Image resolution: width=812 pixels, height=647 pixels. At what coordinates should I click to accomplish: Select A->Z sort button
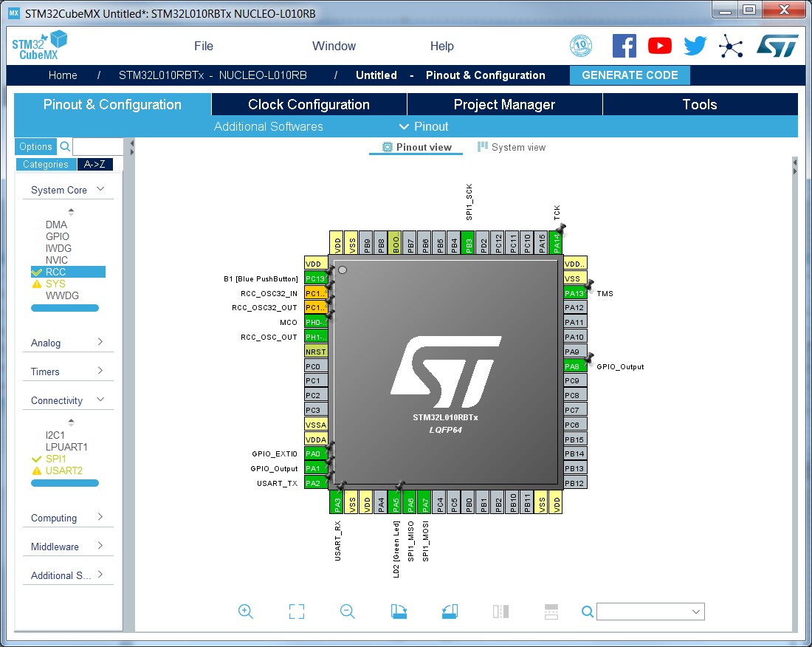pyautogui.click(x=94, y=164)
